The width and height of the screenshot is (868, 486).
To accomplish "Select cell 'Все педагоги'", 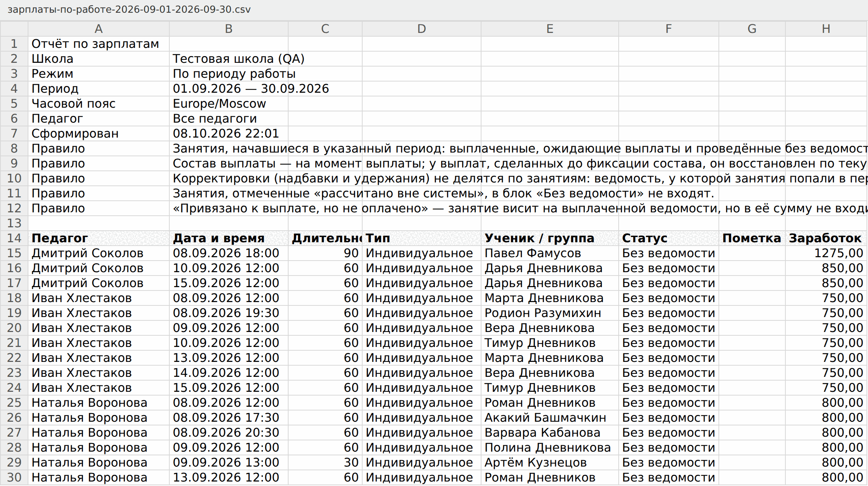I will (x=229, y=119).
